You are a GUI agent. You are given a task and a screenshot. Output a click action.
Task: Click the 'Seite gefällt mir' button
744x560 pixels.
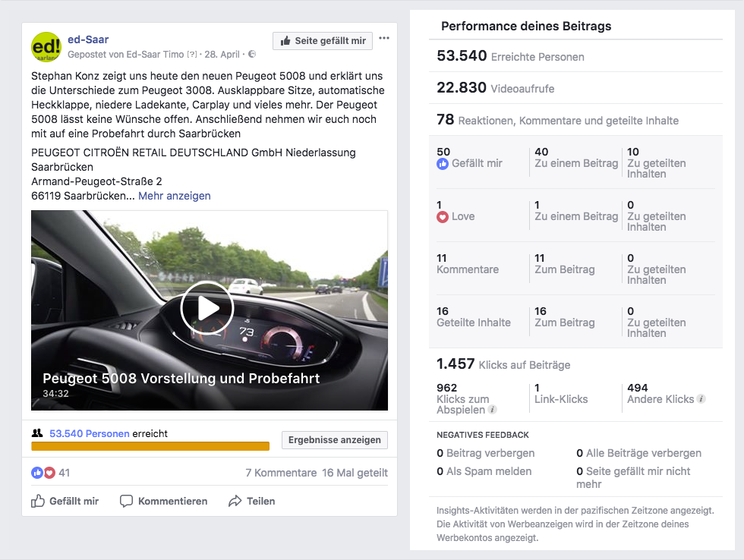click(323, 41)
